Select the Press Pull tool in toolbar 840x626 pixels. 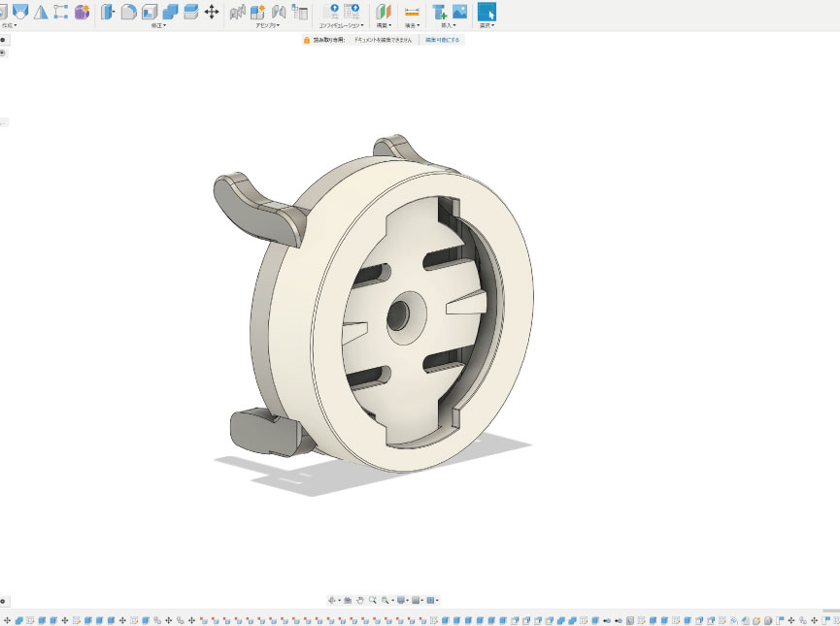107,12
